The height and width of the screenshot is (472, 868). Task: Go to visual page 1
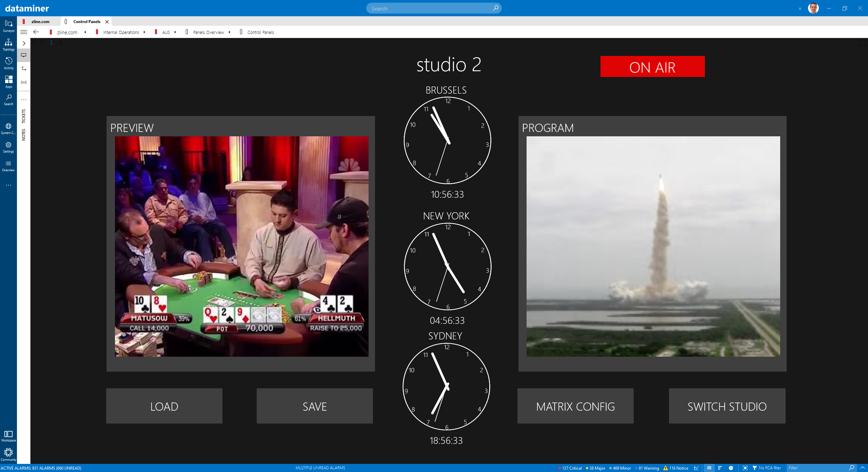(x=34, y=43)
